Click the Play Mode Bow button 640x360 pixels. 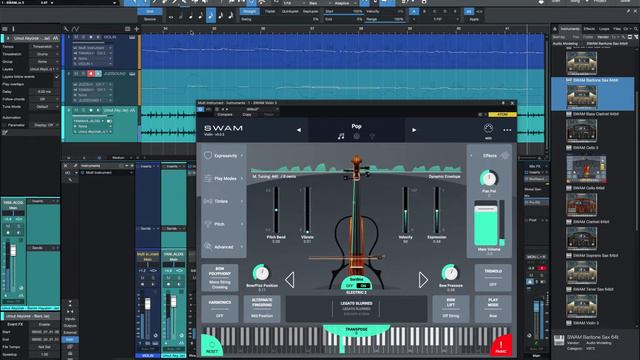(493, 309)
